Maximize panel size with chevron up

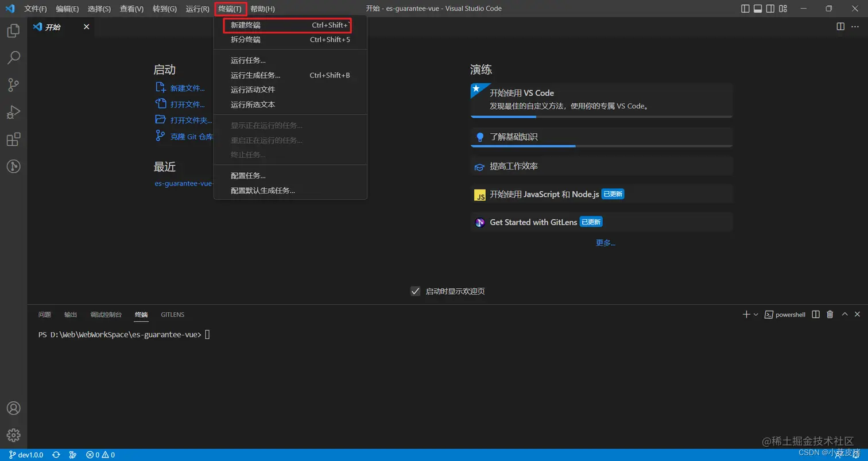(844, 315)
